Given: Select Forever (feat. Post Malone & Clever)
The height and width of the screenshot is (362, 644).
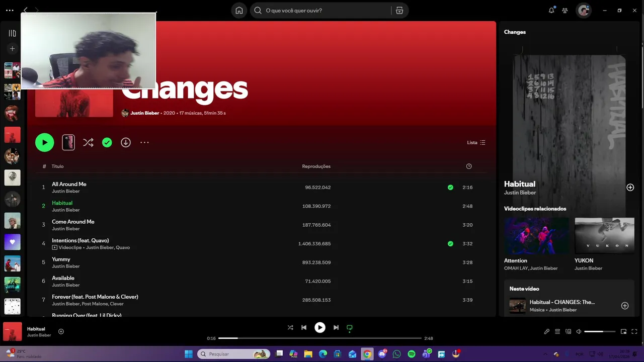Looking at the screenshot, I should (95, 297).
